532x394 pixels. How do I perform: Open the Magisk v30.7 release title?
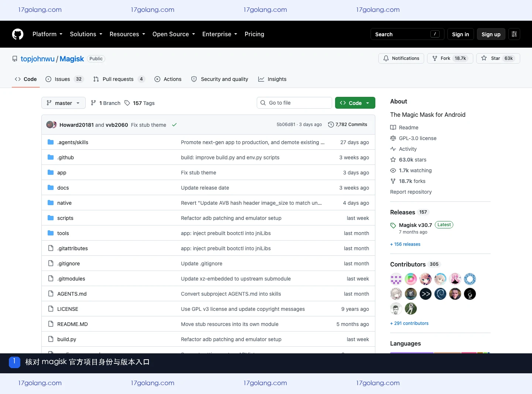(x=415, y=225)
